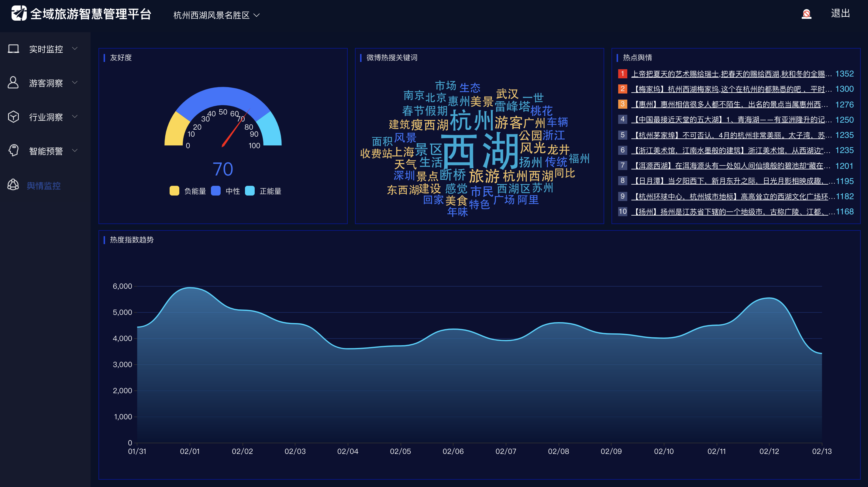Open hot topic 4 【中国最接近天堂的五大湖】
This screenshot has width=868, height=487.
(731, 120)
